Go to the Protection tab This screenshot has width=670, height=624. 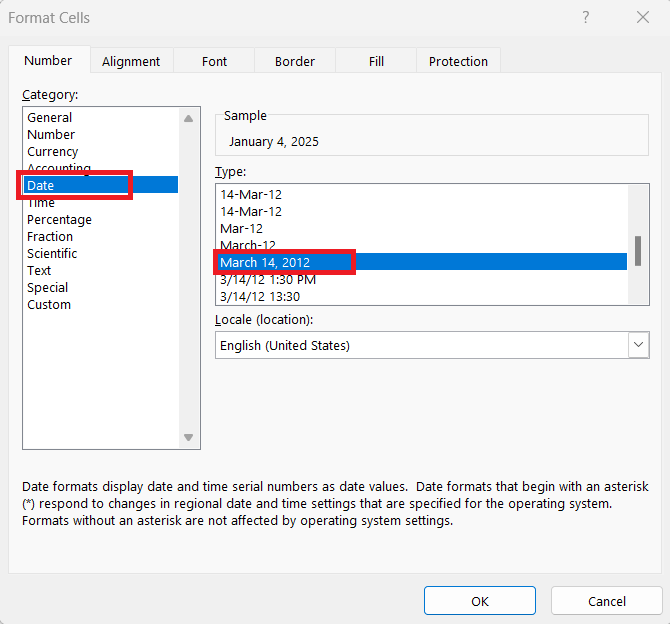coord(458,62)
